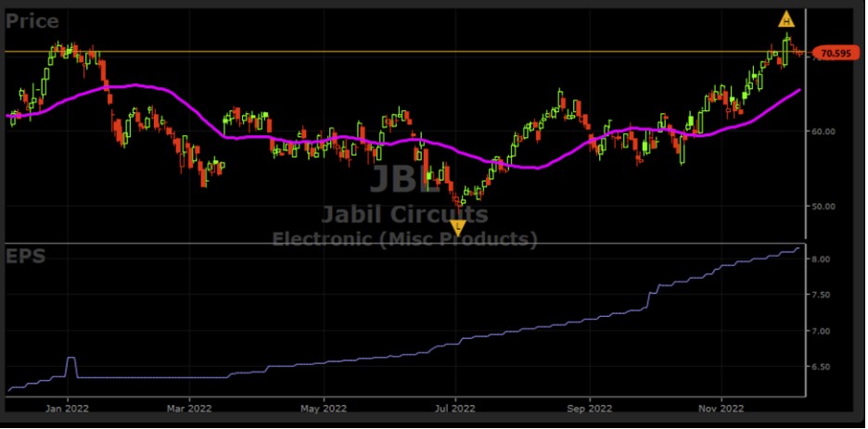This screenshot has height=429, width=868.
Task: Click the yellow L low marker
Action: pyautogui.click(x=457, y=226)
